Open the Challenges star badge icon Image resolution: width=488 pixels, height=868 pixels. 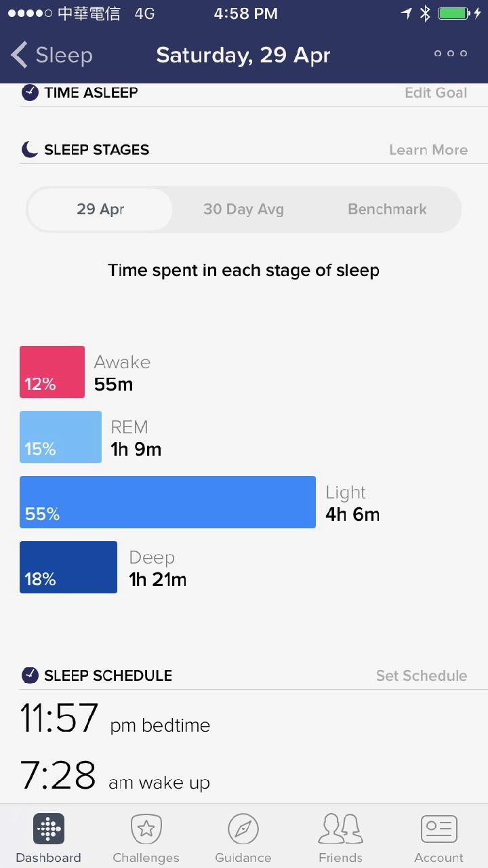146,829
